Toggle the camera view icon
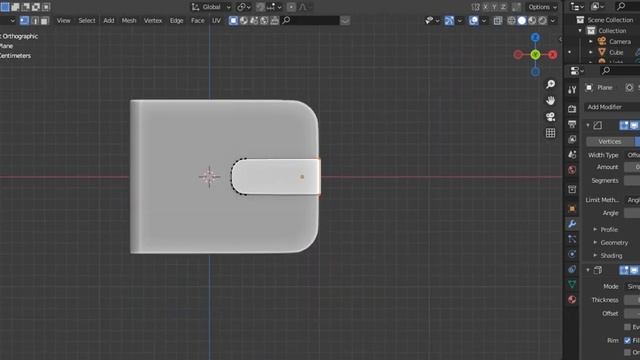Image resolution: width=640 pixels, height=360 pixels. click(x=551, y=117)
